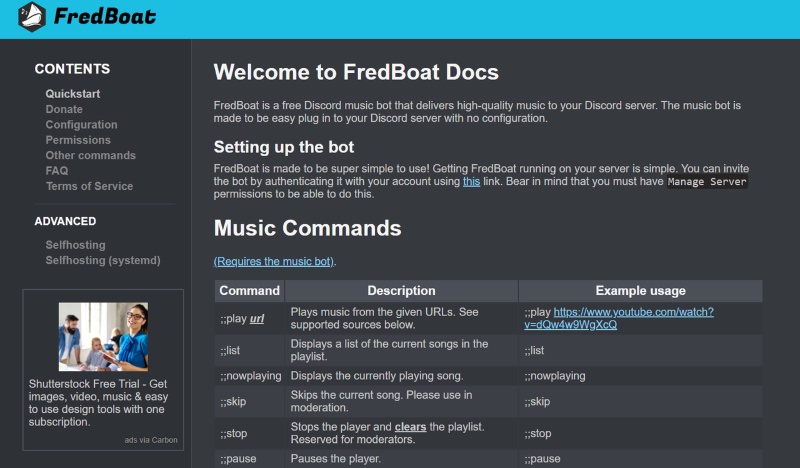The height and width of the screenshot is (468, 800).
Task: Open the Quickstart section in contents
Action: (72, 94)
